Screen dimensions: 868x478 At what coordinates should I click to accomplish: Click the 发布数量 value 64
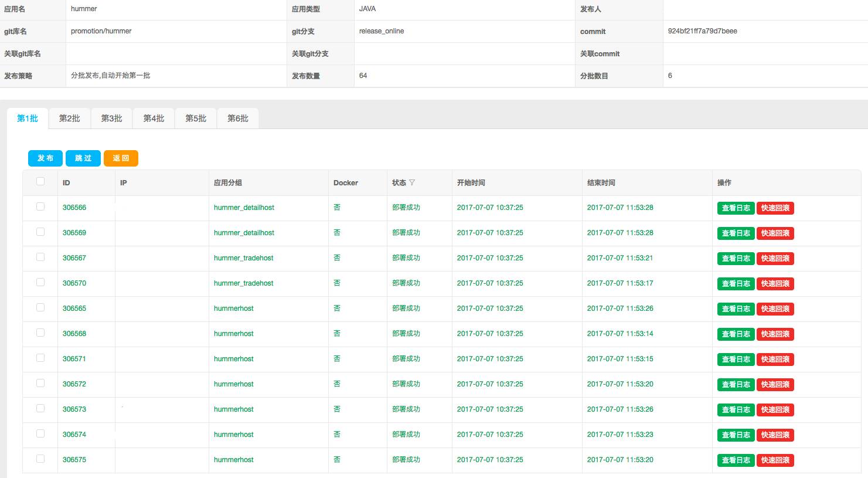click(363, 76)
